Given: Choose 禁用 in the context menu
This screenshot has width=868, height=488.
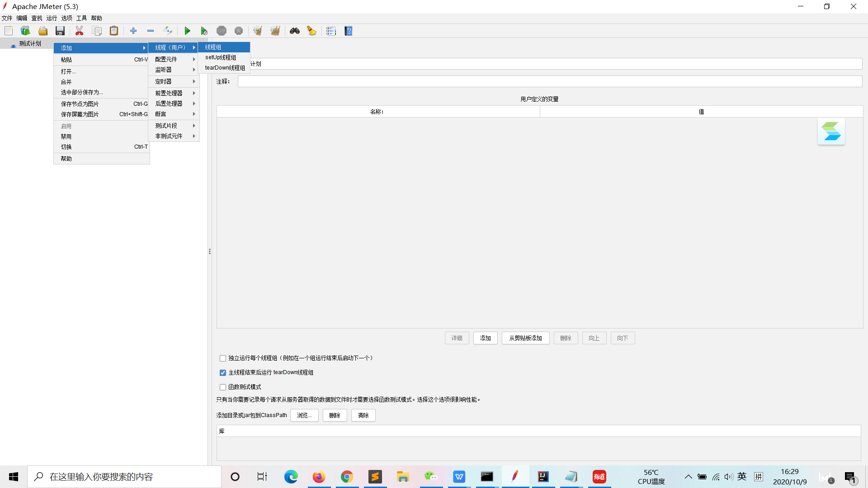Looking at the screenshot, I should pos(102,136).
